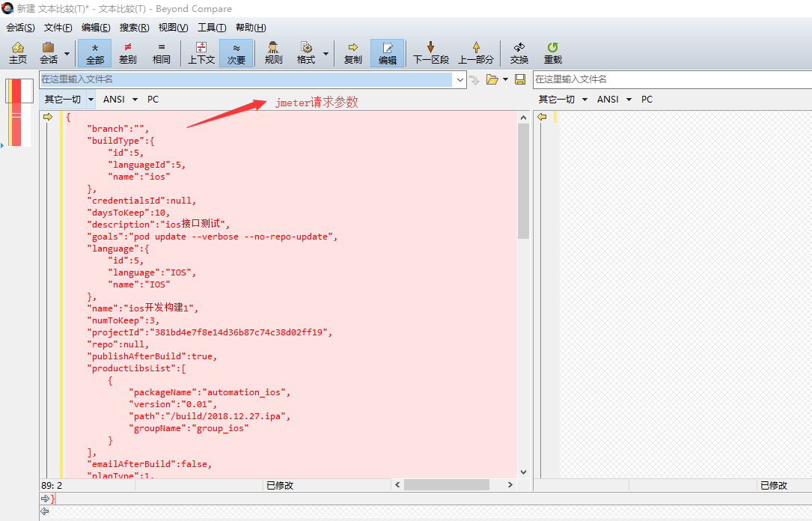812x521 pixels.
Task: Click the "emailAfterBuild":false line
Action: [x=150, y=464]
